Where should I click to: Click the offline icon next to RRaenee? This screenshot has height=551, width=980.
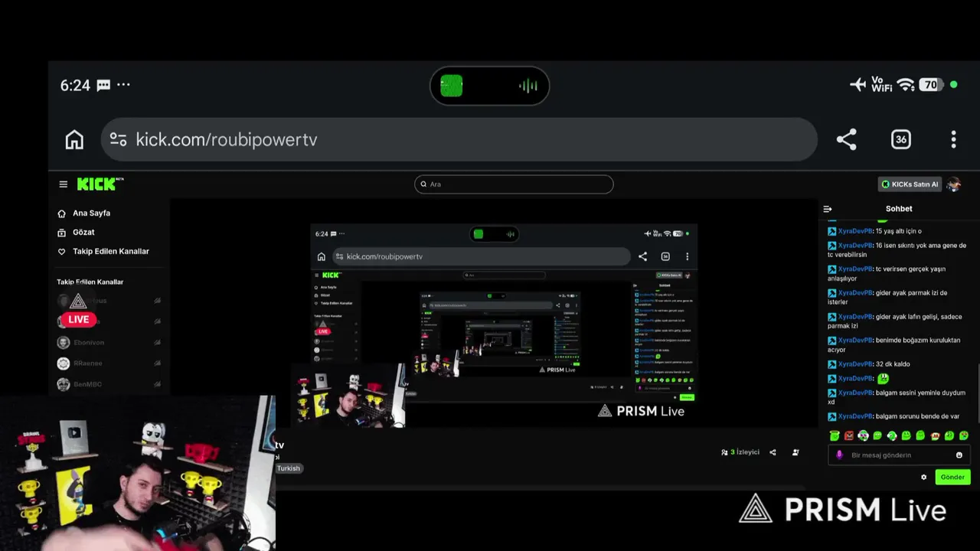pos(157,363)
